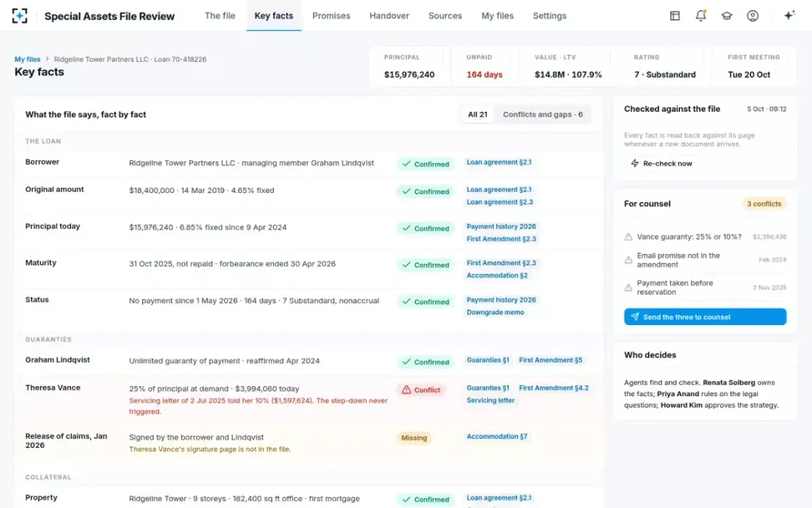Click the Value · LTV $14.8M stat

click(x=568, y=66)
